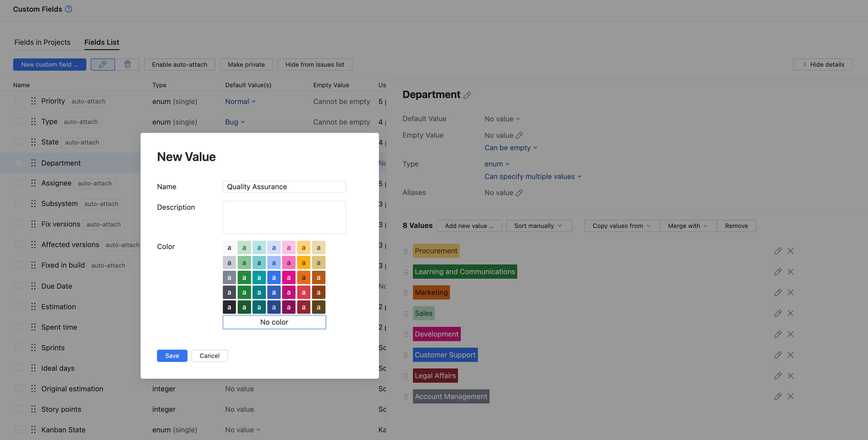Toggle the Due Date row checkbox
The image size is (868, 440).
tap(19, 286)
